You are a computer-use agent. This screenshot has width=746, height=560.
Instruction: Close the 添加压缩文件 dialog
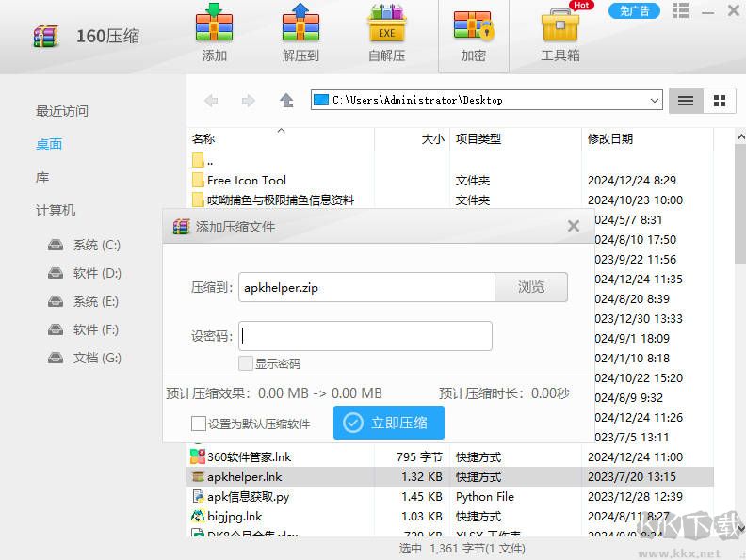coord(574,226)
